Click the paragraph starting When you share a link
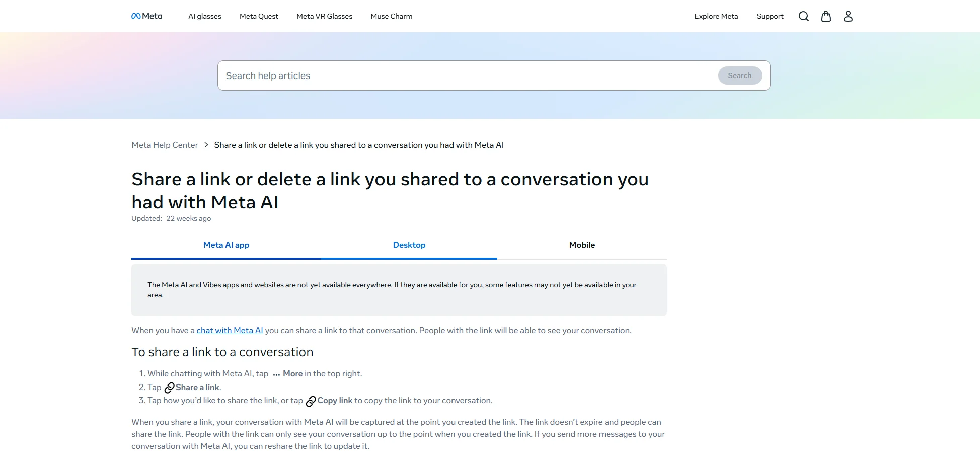The height and width of the screenshot is (462, 980). tap(398, 434)
